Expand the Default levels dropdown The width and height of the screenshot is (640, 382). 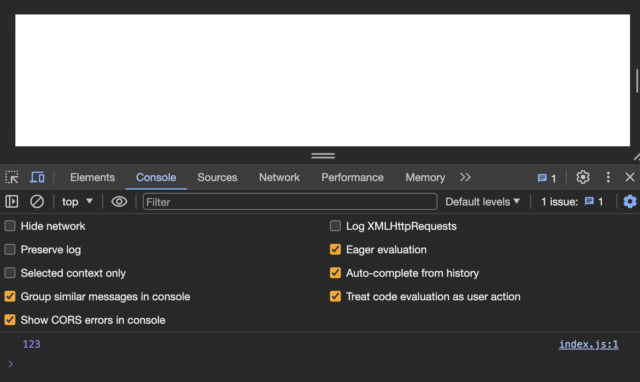pos(482,202)
